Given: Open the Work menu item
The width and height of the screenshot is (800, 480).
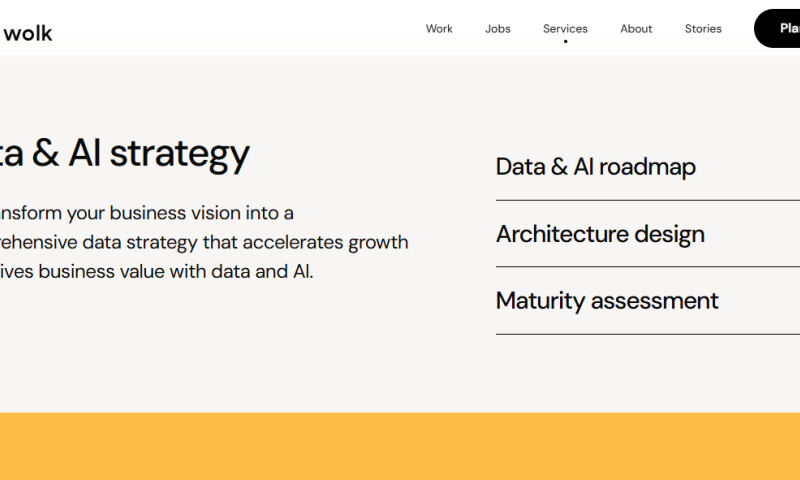Looking at the screenshot, I should click(x=439, y=29).
